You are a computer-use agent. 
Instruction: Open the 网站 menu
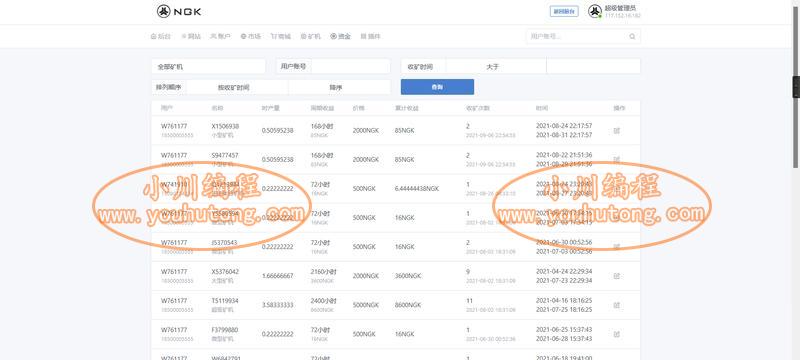[191, 36]
